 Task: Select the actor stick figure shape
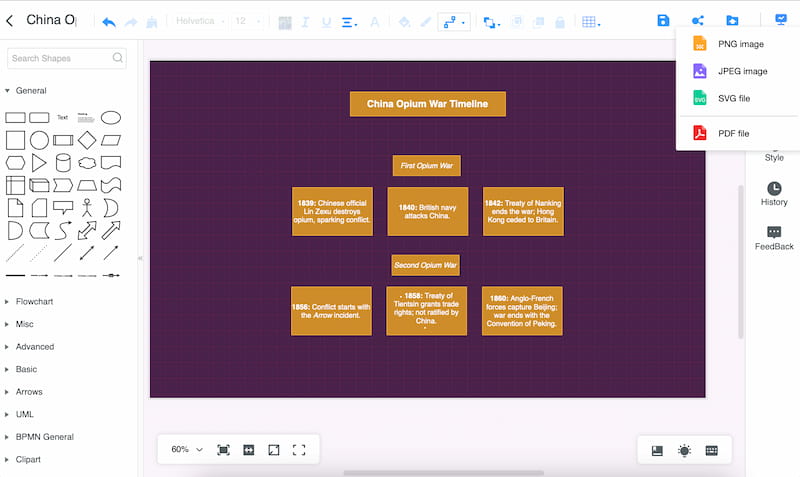87,208
